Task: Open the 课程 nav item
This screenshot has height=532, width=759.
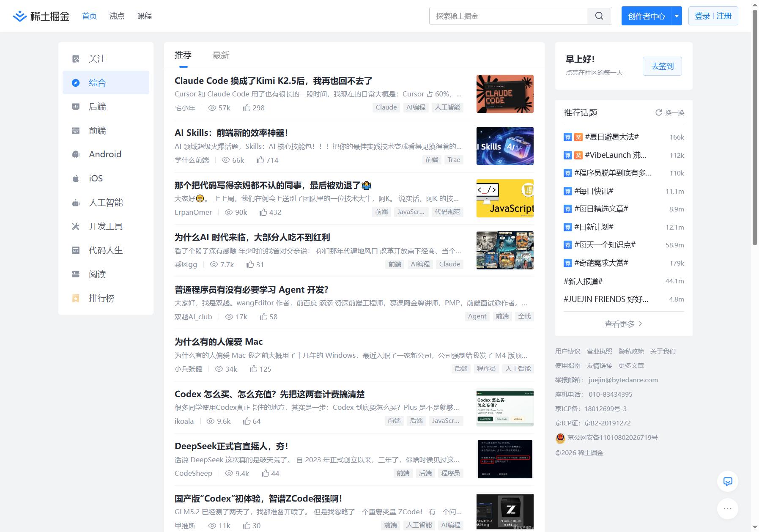Action: 144,16
